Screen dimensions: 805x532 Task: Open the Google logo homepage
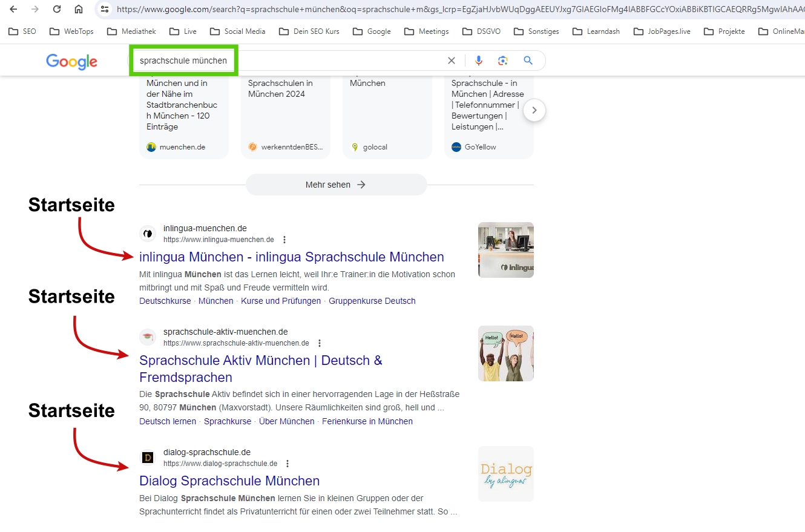pos(71,61)
